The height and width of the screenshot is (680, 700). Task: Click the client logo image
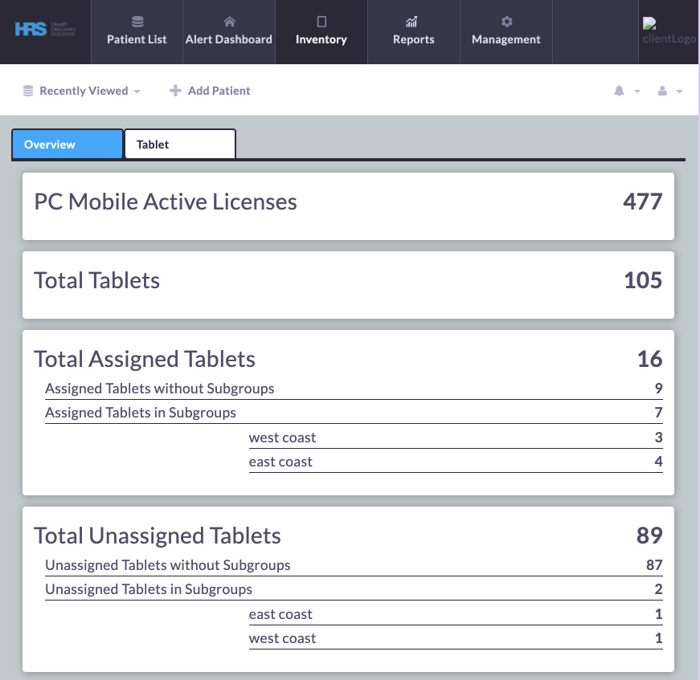click(x=668, y=32)
